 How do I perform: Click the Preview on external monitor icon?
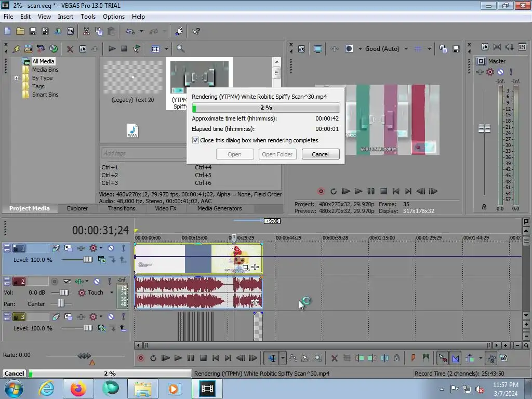pos(318,49)
